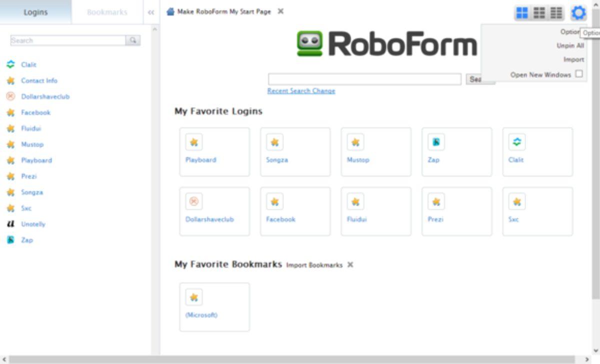600x364 pixels.
Task: Switch to the Bookmarks tab
Action: pos(107,12)
